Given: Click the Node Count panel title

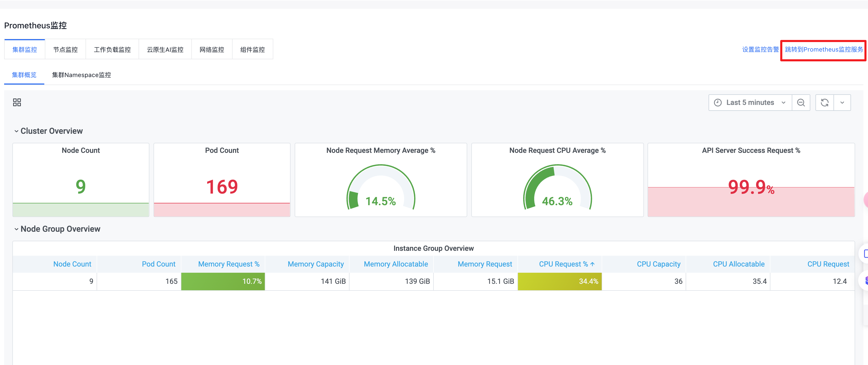Looking at the screenshot, I should point(81,151).
